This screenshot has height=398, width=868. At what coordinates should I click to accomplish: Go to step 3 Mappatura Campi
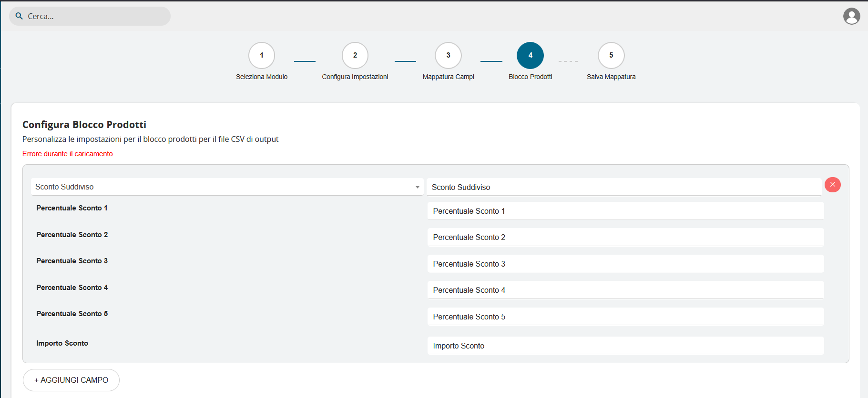click(x=448, y=56)
